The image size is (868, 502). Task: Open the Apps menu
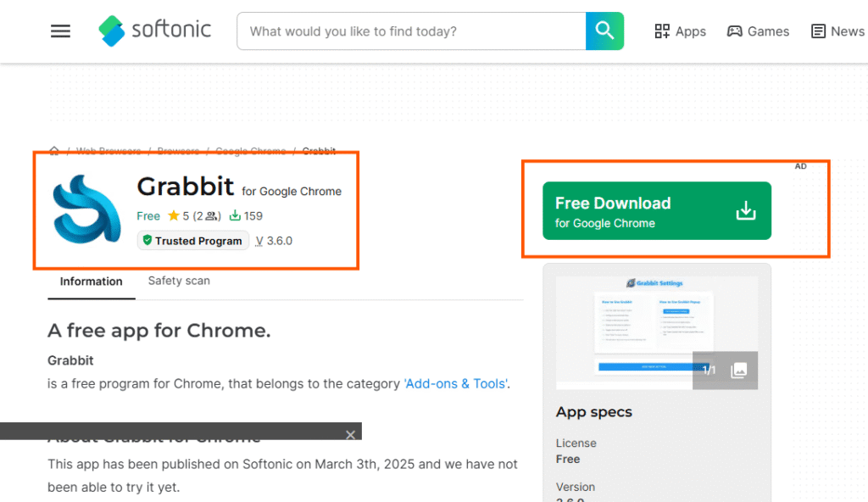(x=680, y=31)
